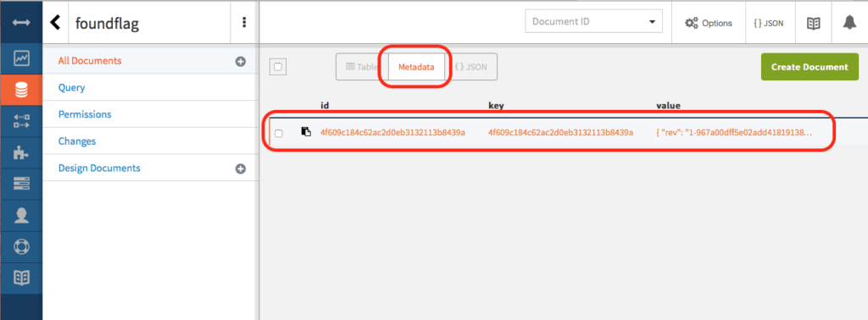Switch to the JSON view tab
Viewport: 868px width, 320px height.
pyautogui.click(x=470, y=67)
